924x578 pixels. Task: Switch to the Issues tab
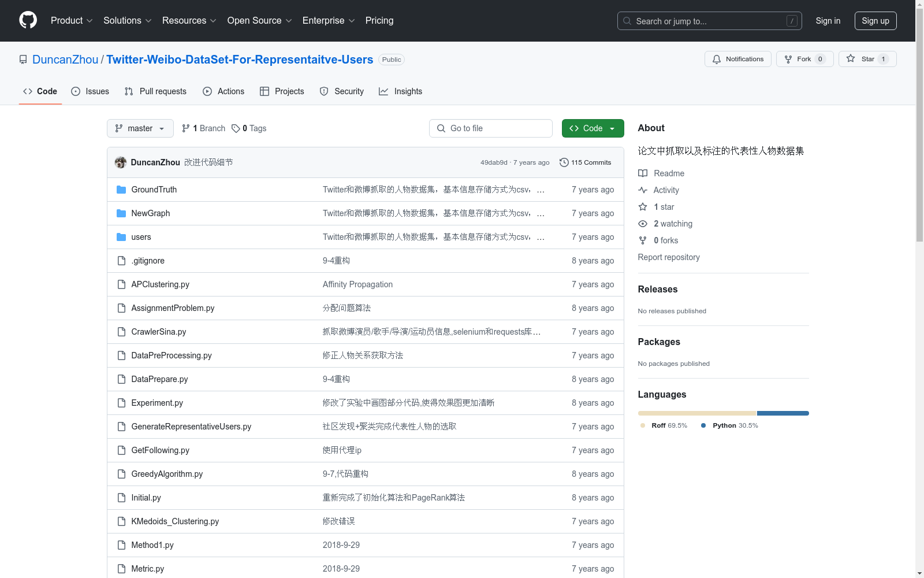pyautogui.click(x=90, y=91)
